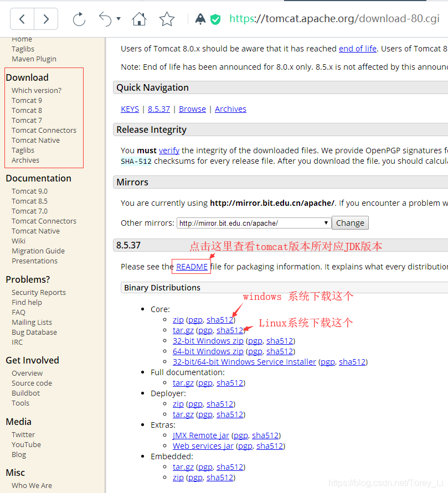The width and height of the screenshot is (448, 493).
Task: Reload the page with refresh icon
Action: pos(79,19)
